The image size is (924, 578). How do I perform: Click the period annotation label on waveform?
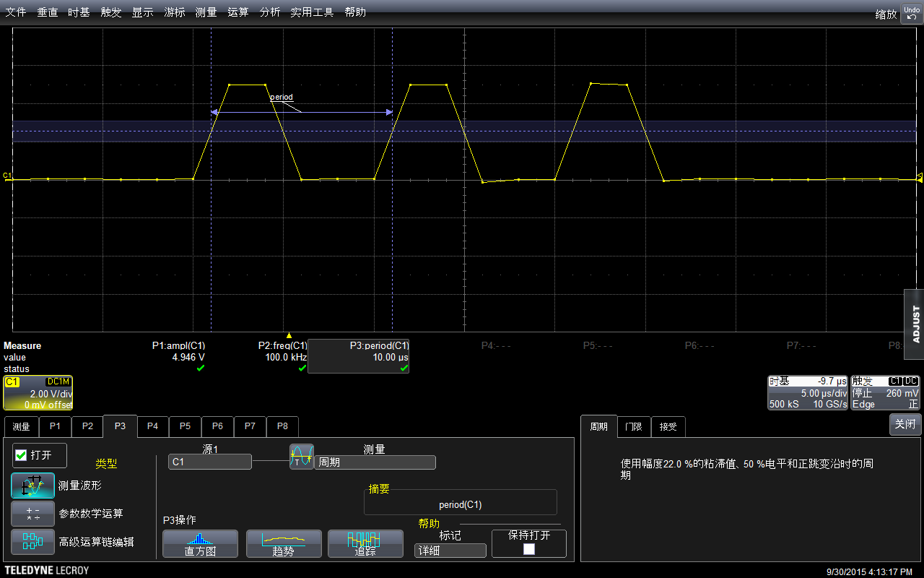pos(282,97)
